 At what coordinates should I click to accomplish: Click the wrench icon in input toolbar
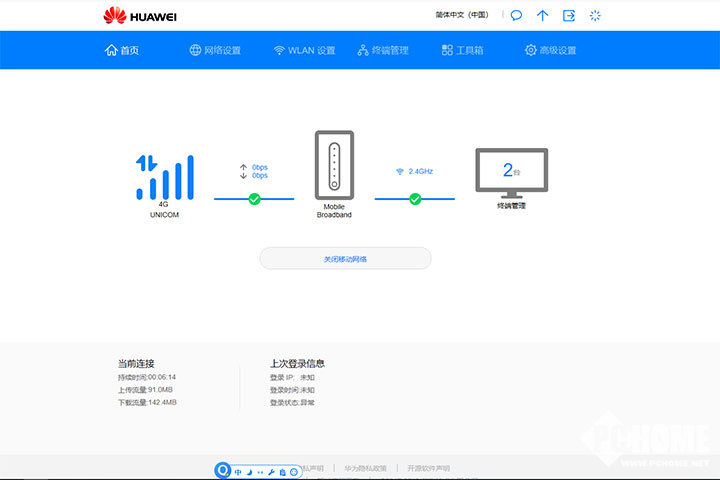point(271,471)
